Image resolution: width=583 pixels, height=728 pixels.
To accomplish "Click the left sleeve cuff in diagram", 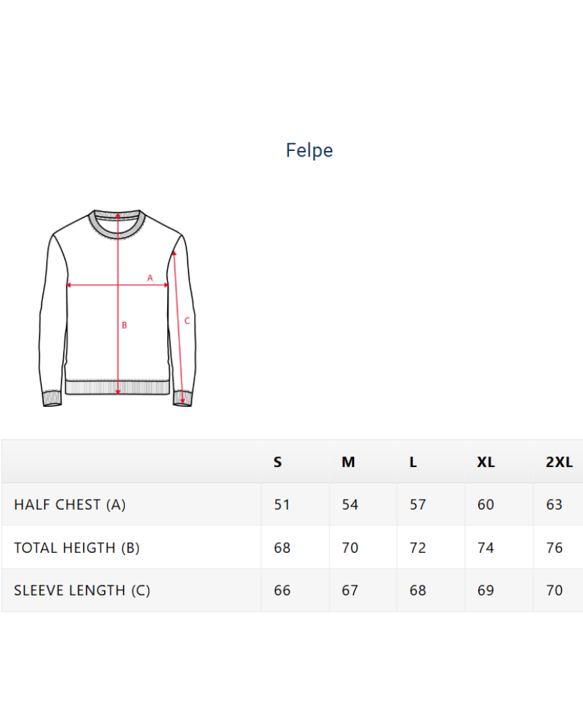I will (52, 399).
